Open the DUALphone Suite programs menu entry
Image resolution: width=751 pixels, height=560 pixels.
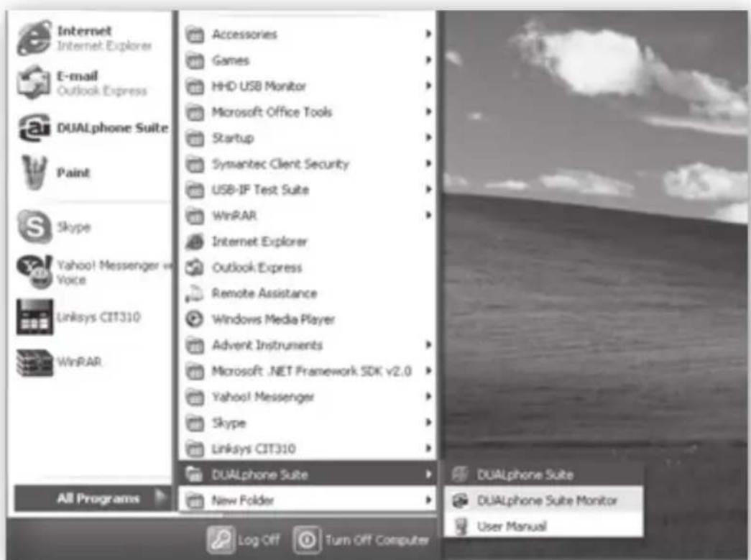308,474
